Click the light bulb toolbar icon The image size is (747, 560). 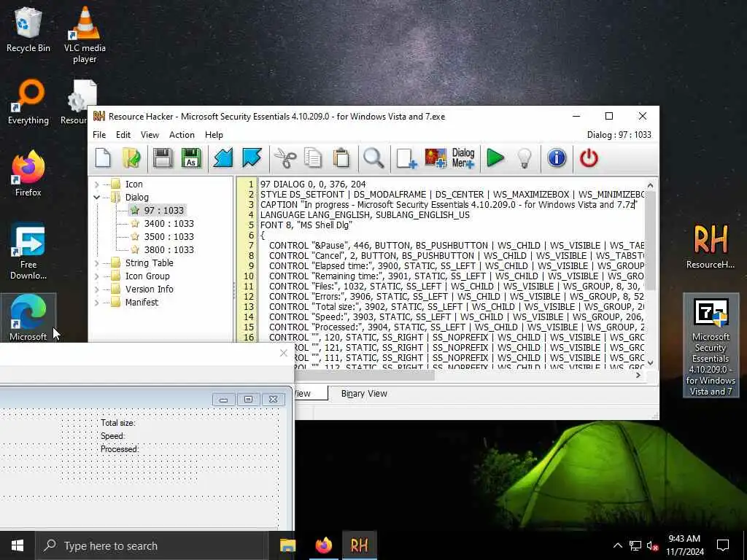[524, 158]
